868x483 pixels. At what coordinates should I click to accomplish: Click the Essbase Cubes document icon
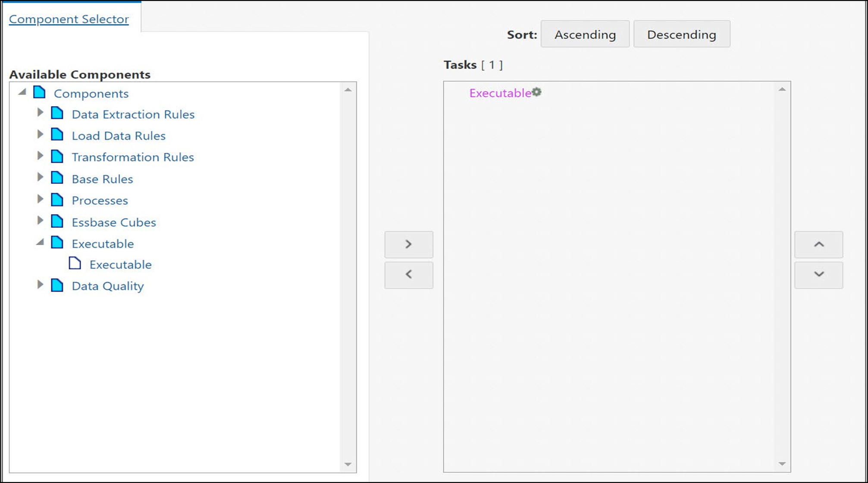coord(58,221)
